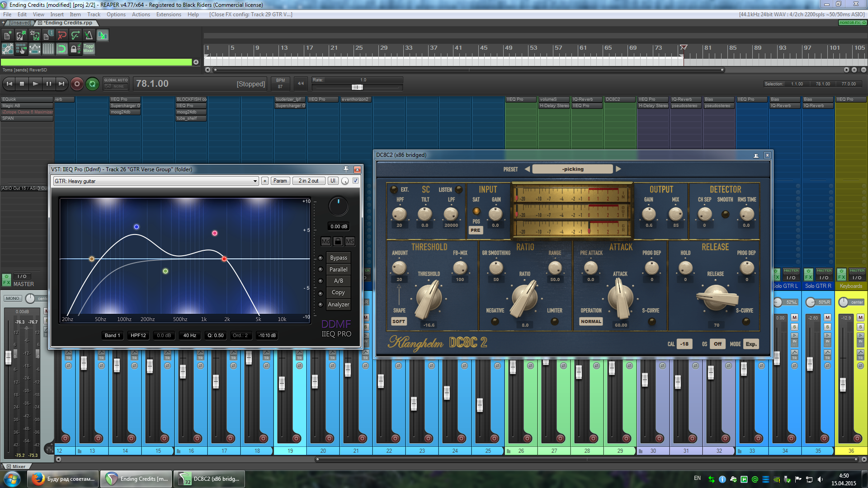Click the red Undo arrow icon
Viewport: 868px width, 488px height.
point(62,35)
